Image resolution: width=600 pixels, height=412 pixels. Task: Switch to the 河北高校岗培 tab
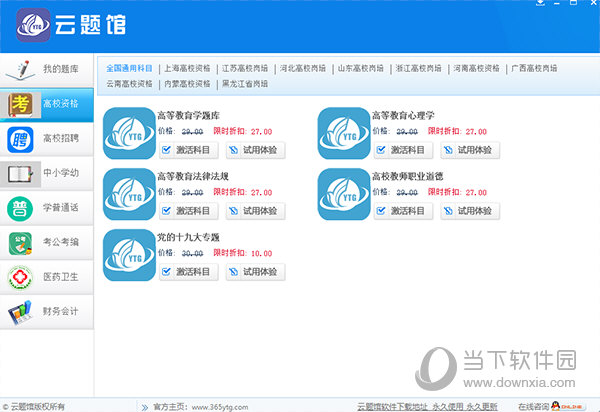coord(303,68)
